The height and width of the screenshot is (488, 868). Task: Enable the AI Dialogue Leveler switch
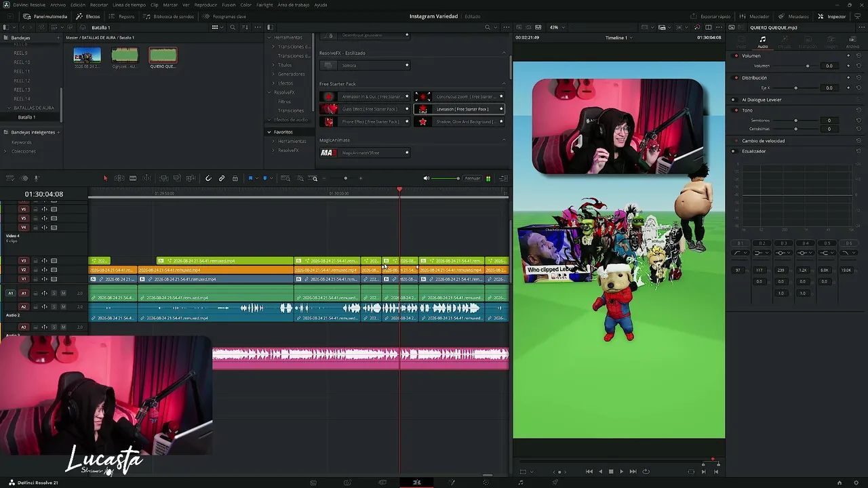[734, 100]
